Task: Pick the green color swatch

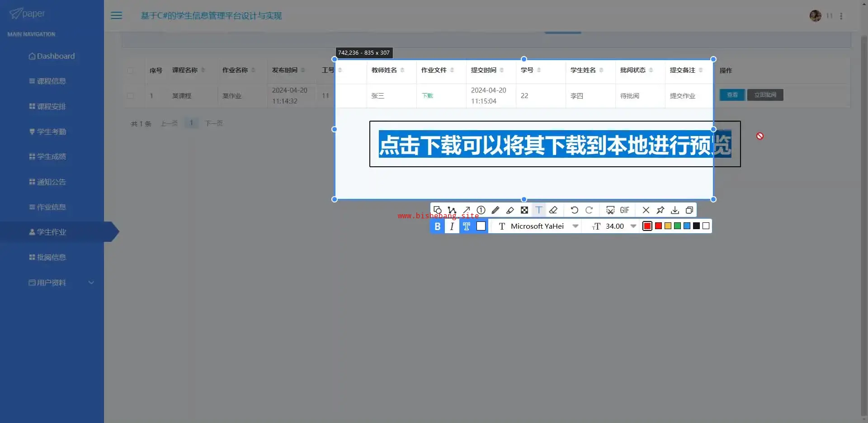Action: pyautogui.click(x=677, y=226)
